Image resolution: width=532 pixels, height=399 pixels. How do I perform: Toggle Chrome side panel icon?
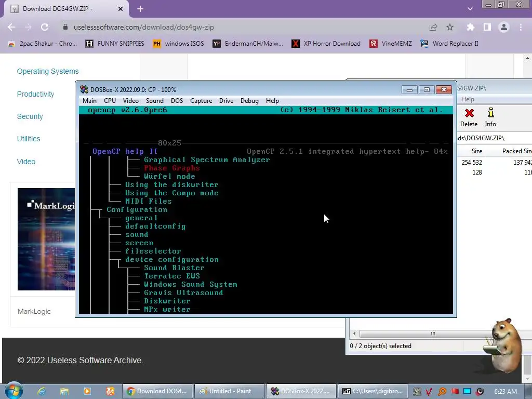coord(487,27)
